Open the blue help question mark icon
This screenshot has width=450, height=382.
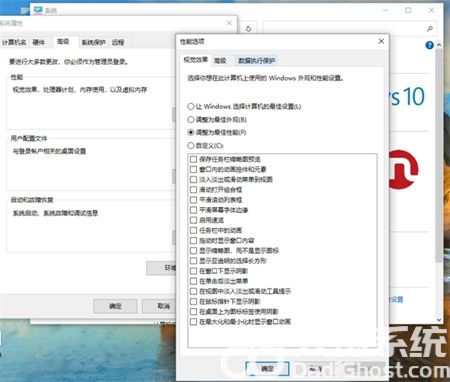(x=429, y=45)
